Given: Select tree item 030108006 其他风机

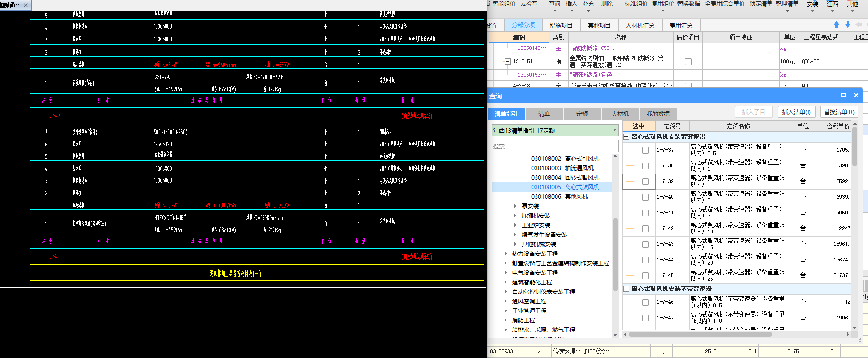Looking at the screenshot, I should point(559,197).
